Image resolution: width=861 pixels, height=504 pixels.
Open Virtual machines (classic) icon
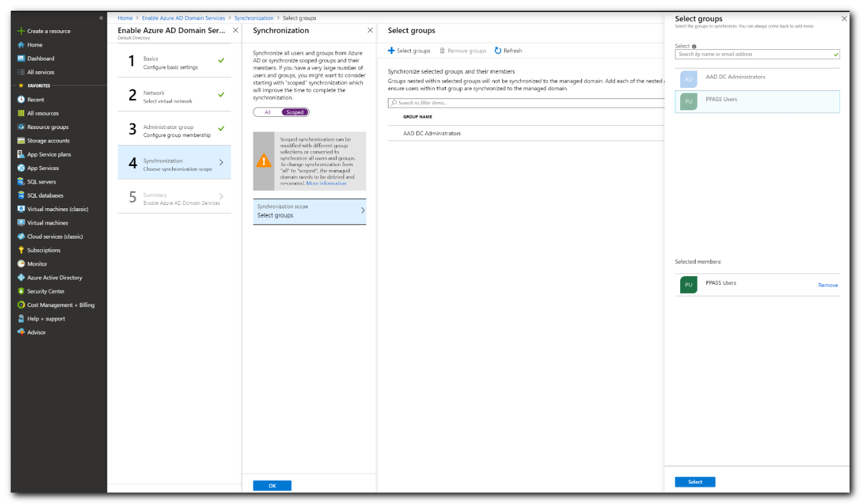point(21,209)
